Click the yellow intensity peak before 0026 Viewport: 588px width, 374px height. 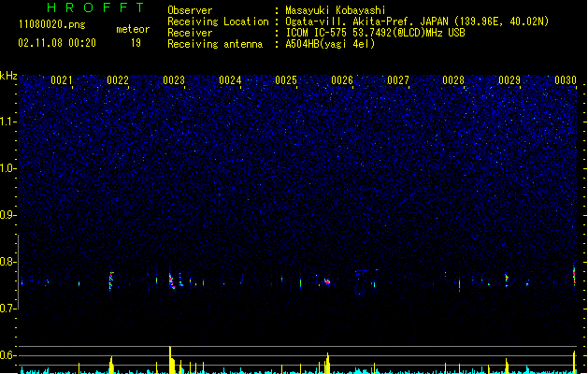327,363
